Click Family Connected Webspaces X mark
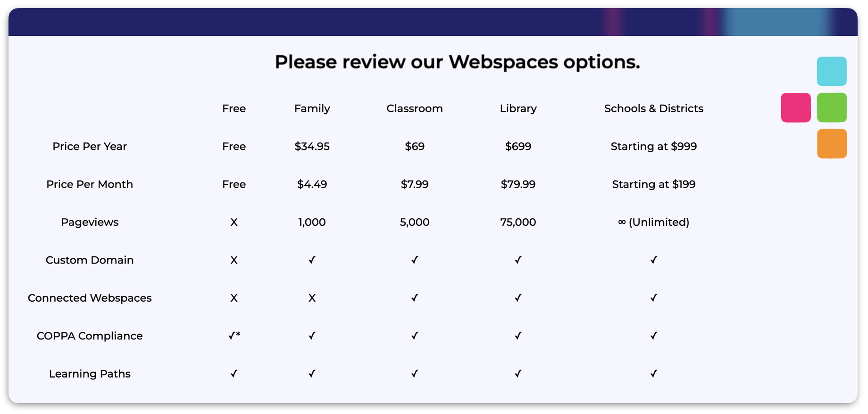This screenshot has width=868, height=414. coord(312,298)
